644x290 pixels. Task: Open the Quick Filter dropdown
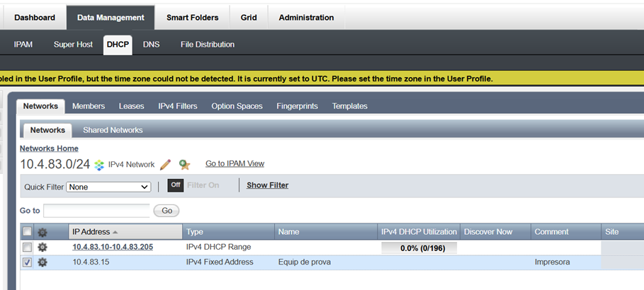pyautogui.click(x=108, y=187)
